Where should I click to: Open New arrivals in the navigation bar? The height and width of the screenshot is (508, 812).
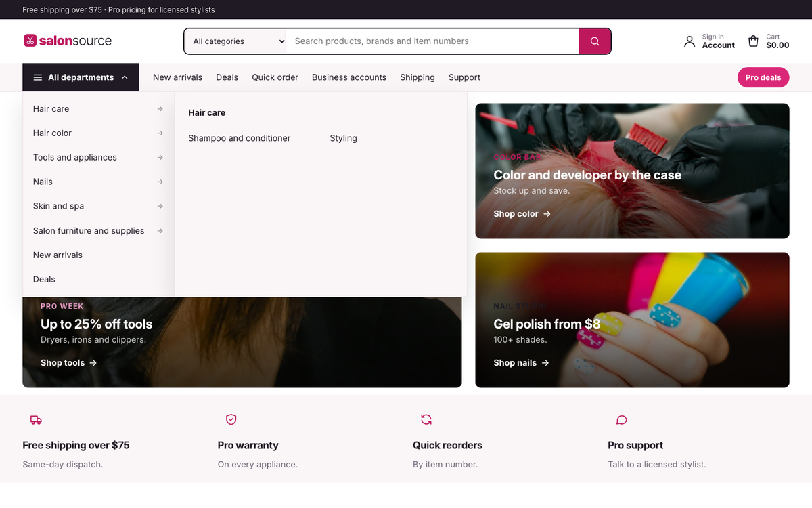tap(177, 77)
